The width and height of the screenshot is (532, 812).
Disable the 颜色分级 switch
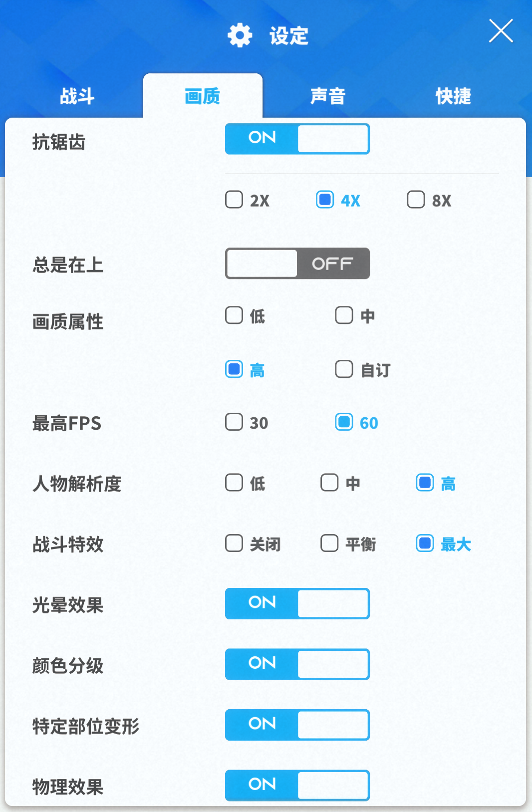point(297,664)
